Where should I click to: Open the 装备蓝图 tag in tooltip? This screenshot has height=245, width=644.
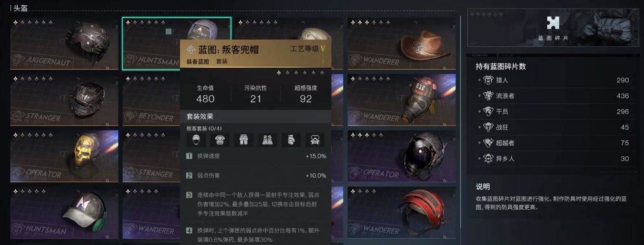(197, 61)
